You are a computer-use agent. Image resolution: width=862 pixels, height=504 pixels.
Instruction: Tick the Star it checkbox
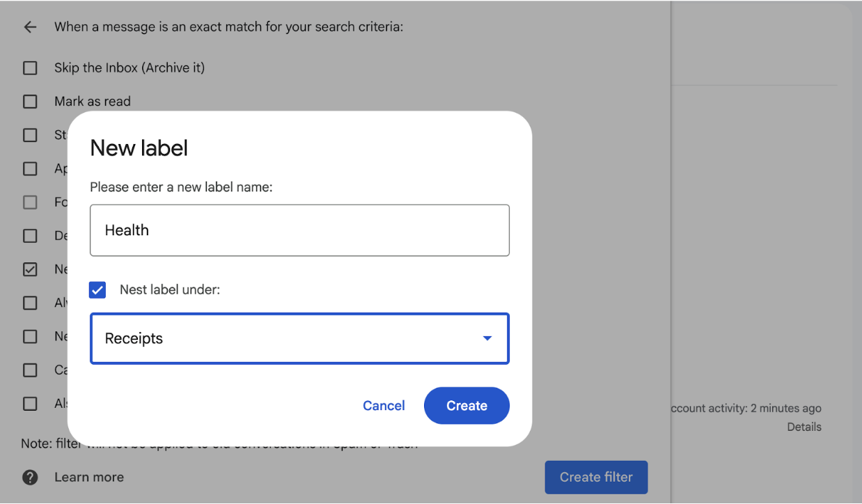30,135
